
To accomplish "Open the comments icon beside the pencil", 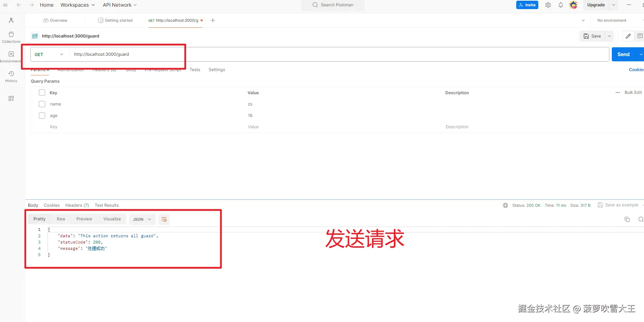I will pyautogui.click(x=640, y=36).
